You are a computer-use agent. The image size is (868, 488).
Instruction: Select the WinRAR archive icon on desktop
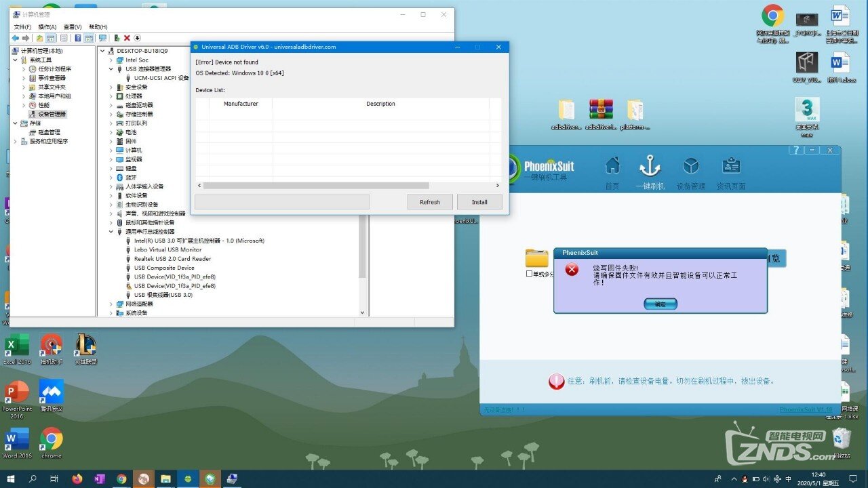[601, 114]
